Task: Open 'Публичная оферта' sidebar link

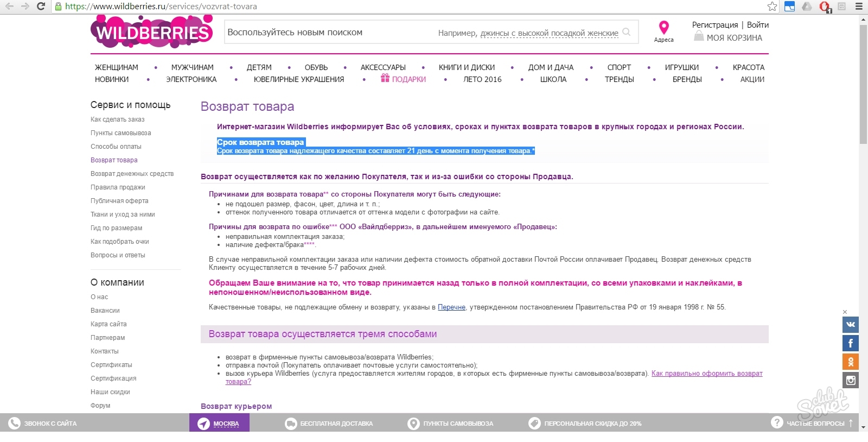Action: pos(119,201)
